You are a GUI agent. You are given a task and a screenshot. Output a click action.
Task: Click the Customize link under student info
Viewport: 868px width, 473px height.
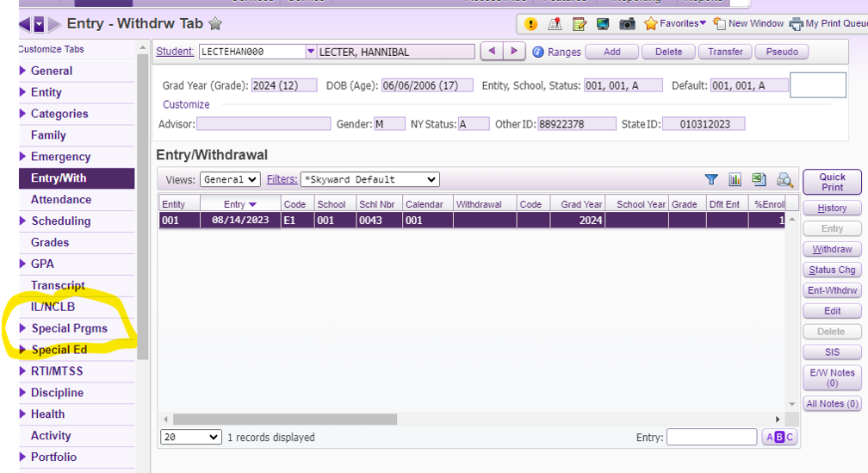tap(186, 104)
